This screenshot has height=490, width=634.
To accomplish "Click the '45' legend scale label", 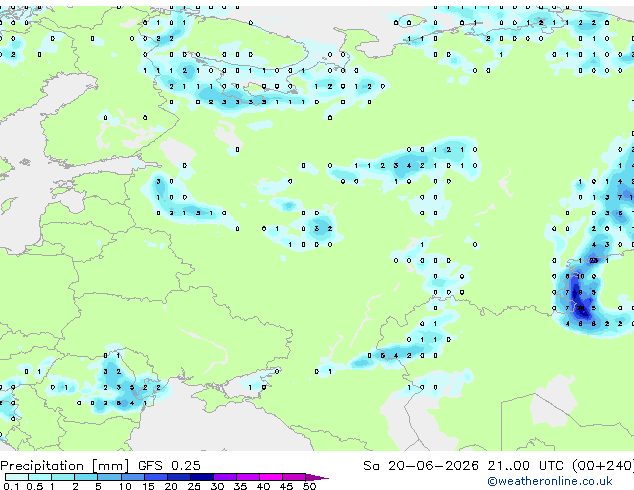I will pos(286,486).
